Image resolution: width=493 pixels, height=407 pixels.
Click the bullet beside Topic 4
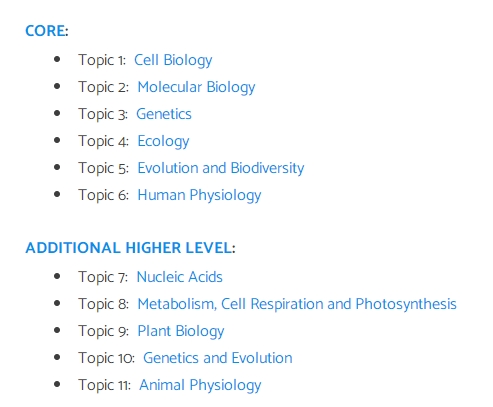57,140
